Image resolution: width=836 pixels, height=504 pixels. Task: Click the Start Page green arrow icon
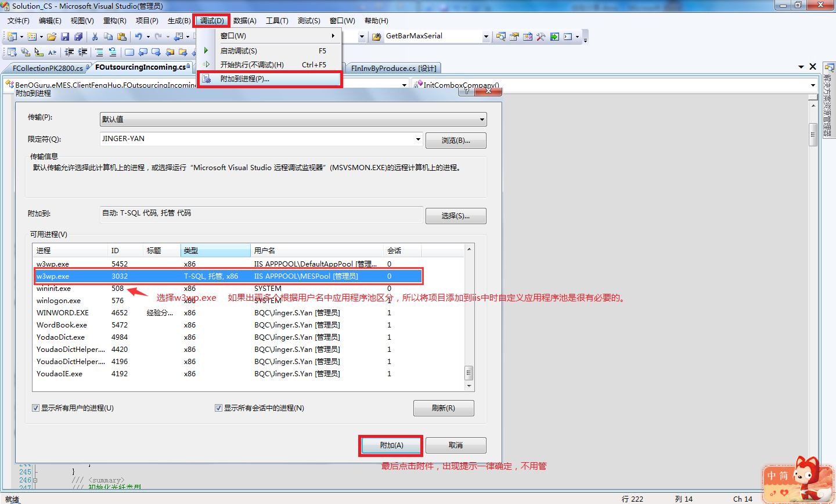coord(554,37)
